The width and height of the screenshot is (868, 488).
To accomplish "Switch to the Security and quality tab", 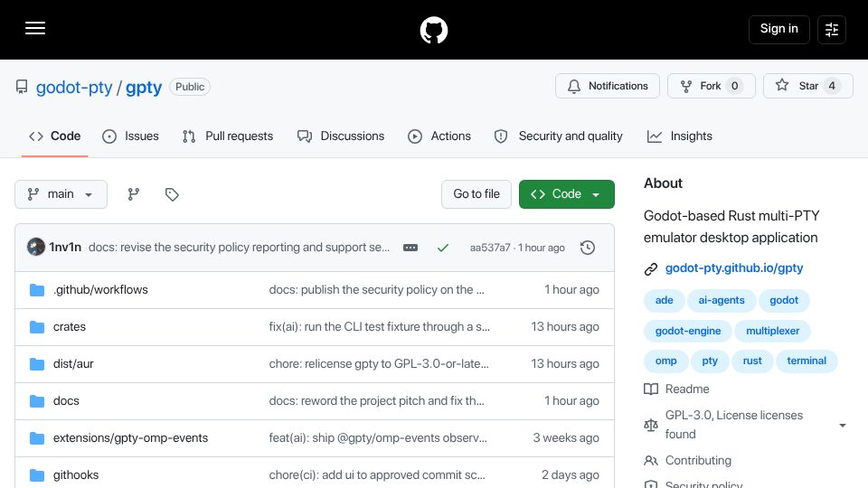I will coord(559,136).
